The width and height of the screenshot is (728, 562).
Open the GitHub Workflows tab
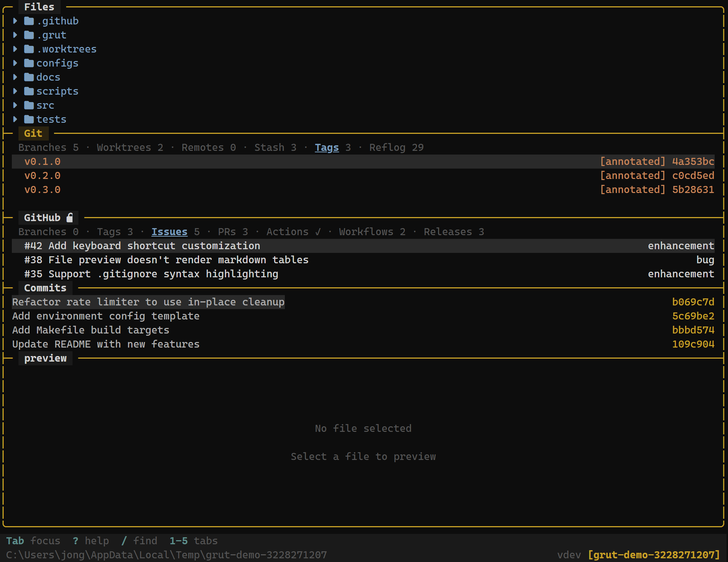[372, 232]
